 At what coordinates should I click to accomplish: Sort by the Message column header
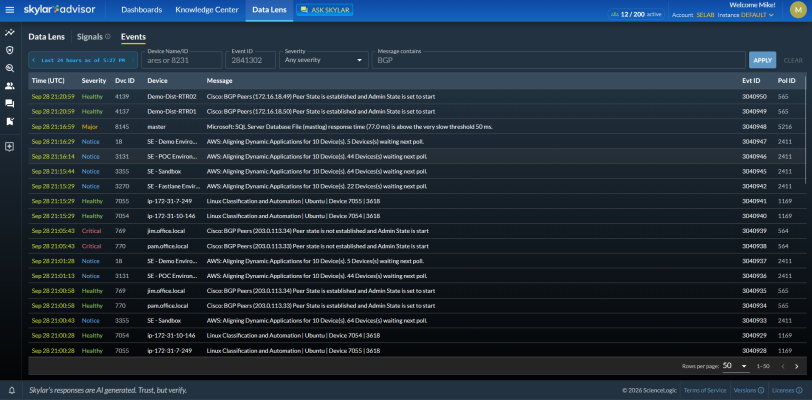click(220, 81)
